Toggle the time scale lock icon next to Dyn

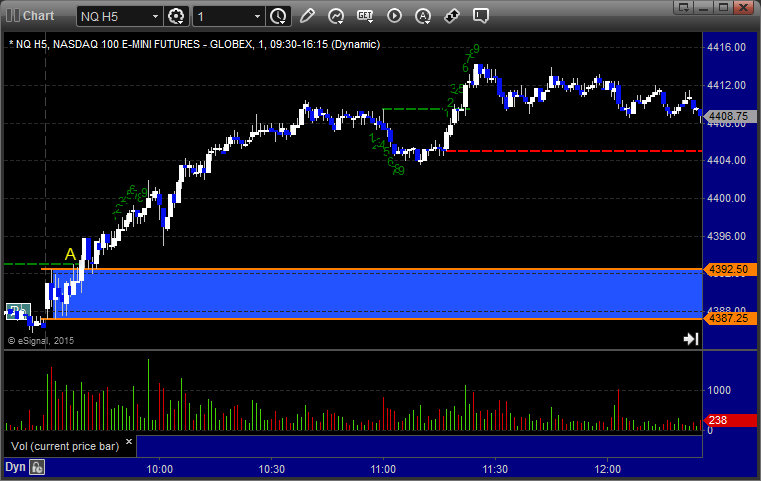(x=37, y=467)
